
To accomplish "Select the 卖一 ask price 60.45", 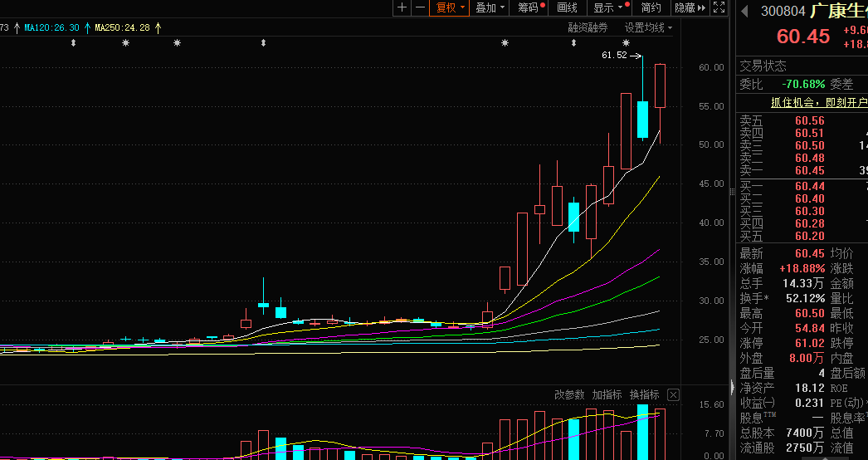I will [x=810, y=171].
